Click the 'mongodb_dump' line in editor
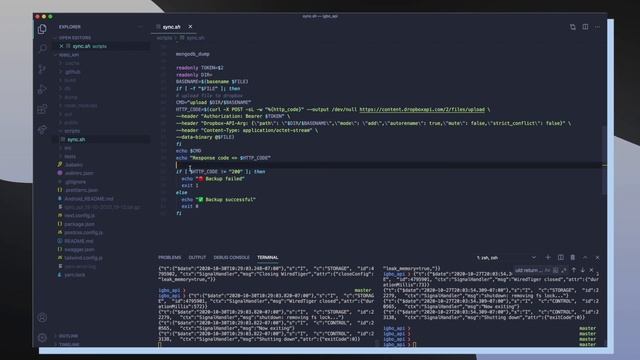The image size is (640, 360). (193, 54)
